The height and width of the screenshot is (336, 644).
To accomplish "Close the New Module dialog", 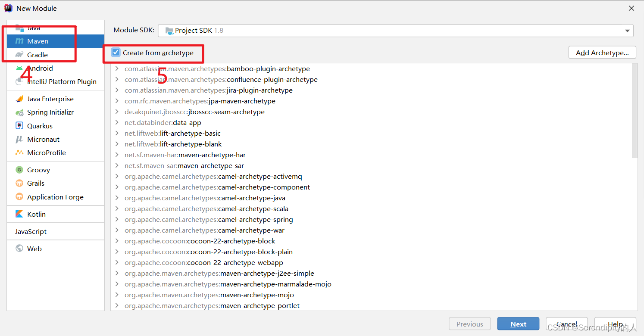I will (631, 8).
